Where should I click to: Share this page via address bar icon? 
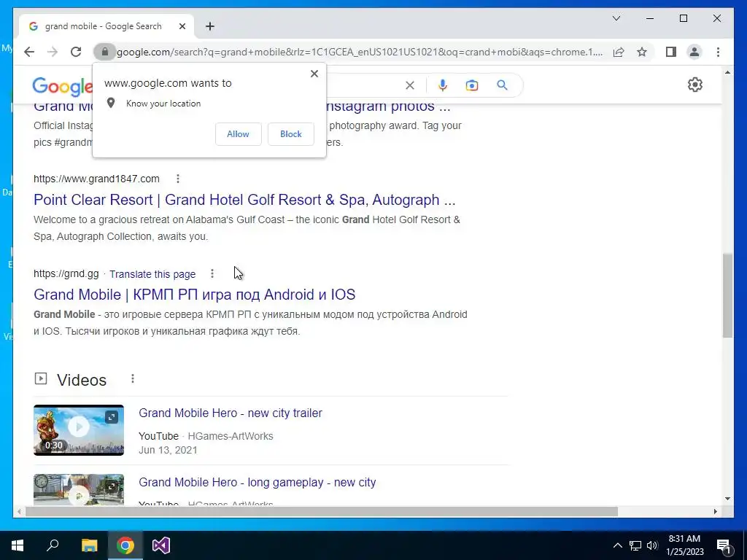click(619, 52)
